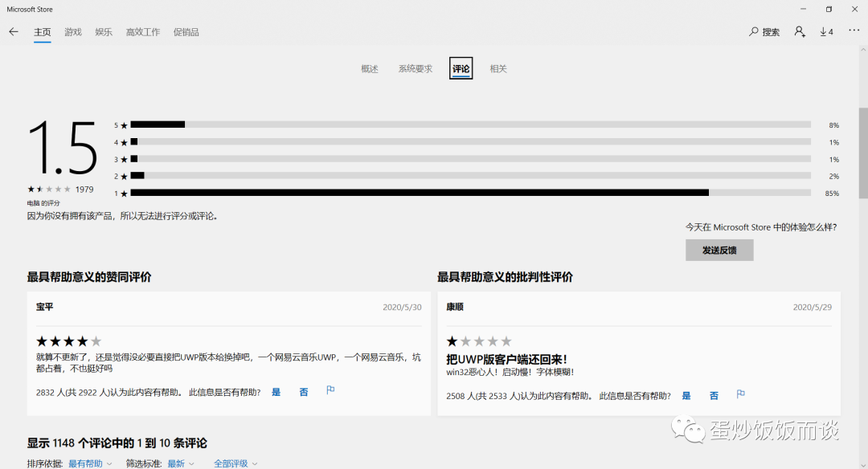Mark 康顺's review unhelpful by clicking 否
The image size is (868, 469).
(x=714, y=395)
